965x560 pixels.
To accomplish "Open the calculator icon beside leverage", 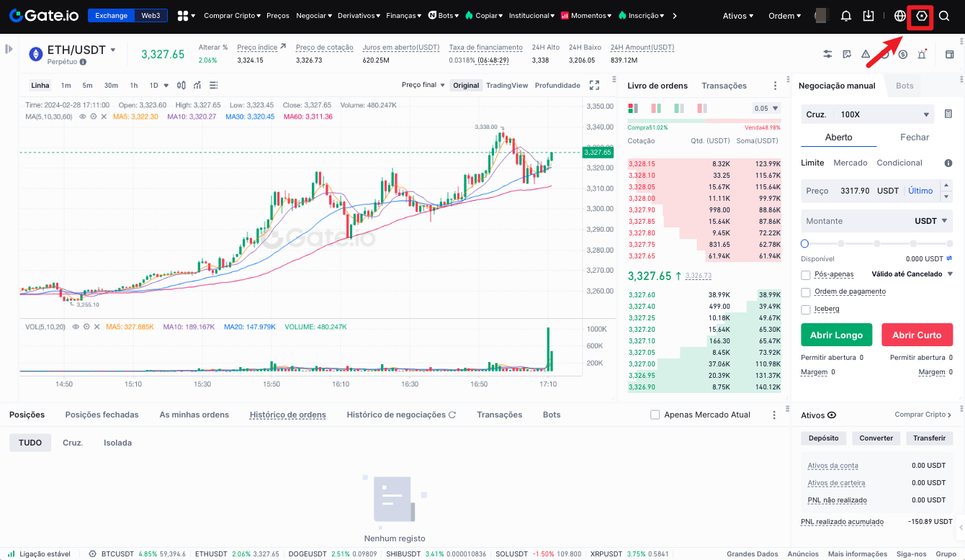I will pyautogui.click(x=948, y=114).
